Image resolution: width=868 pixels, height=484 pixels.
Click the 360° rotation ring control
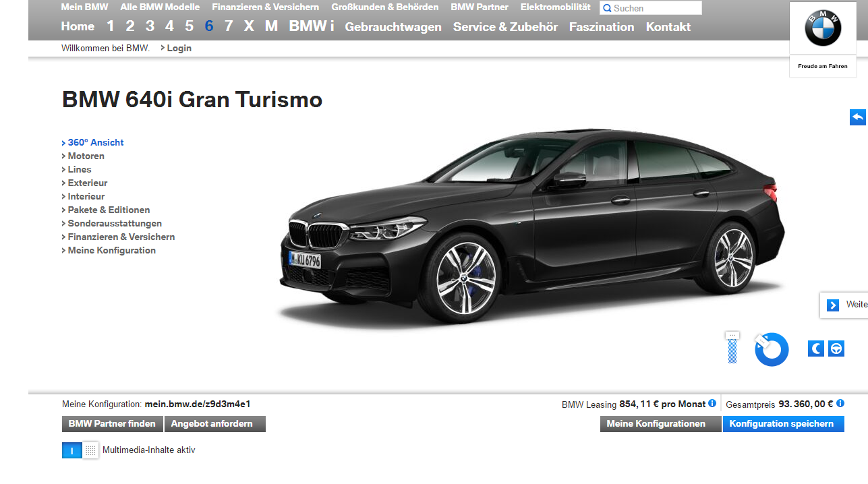click(772, 349)
